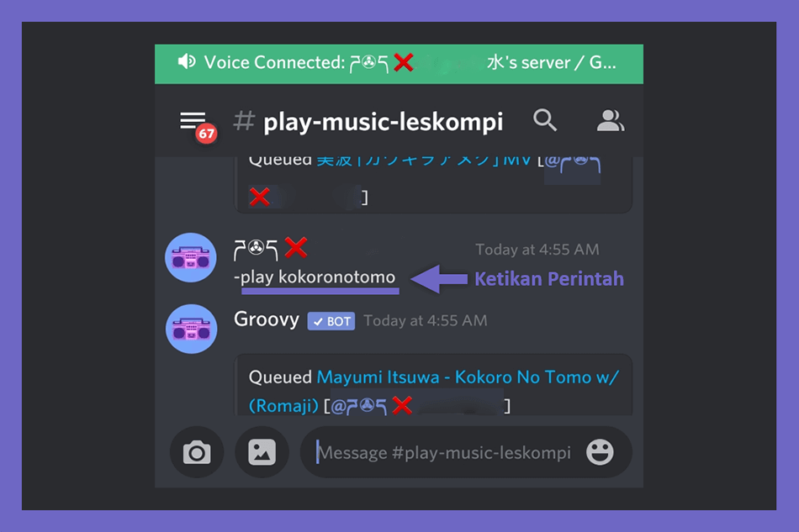The height and width of the screenshot is (532, 799).
Task: Open image gallery picker icon
Action: point(262,452)
